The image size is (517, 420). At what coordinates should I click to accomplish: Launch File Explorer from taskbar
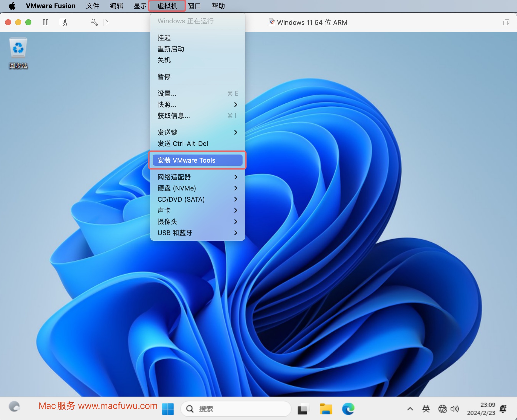tap(326, 409)
